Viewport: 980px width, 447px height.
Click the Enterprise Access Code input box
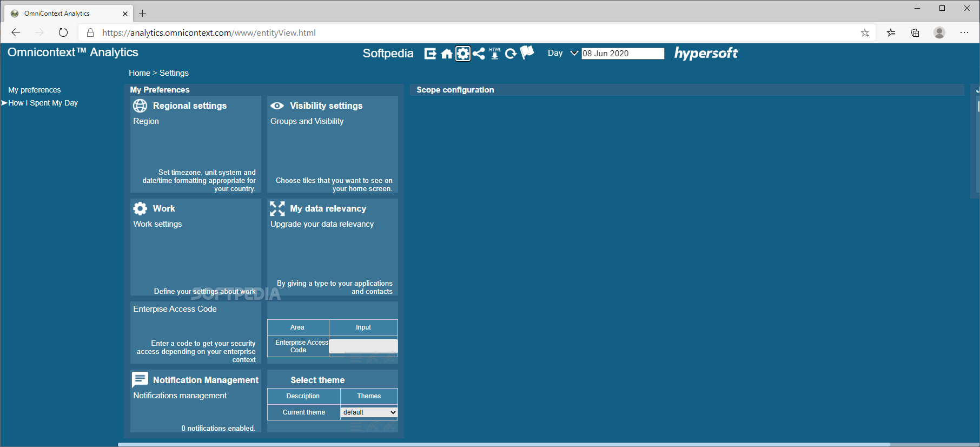point(363,346)
